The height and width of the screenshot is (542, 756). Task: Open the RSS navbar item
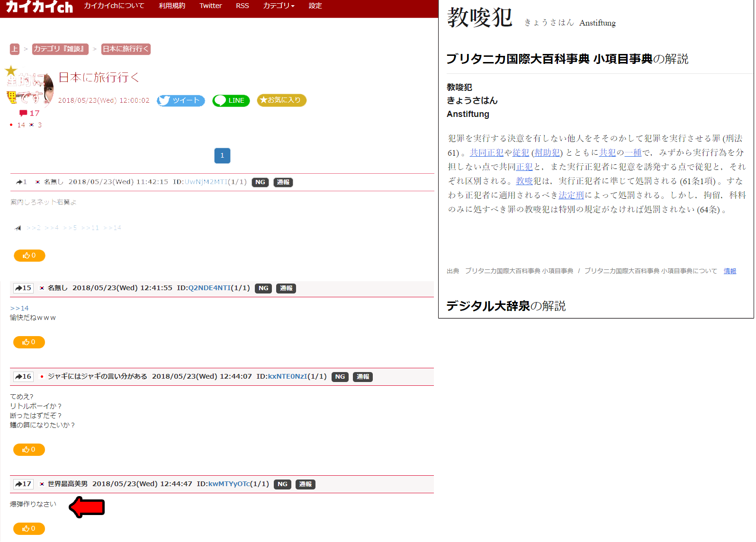click(x=242, y=6)
